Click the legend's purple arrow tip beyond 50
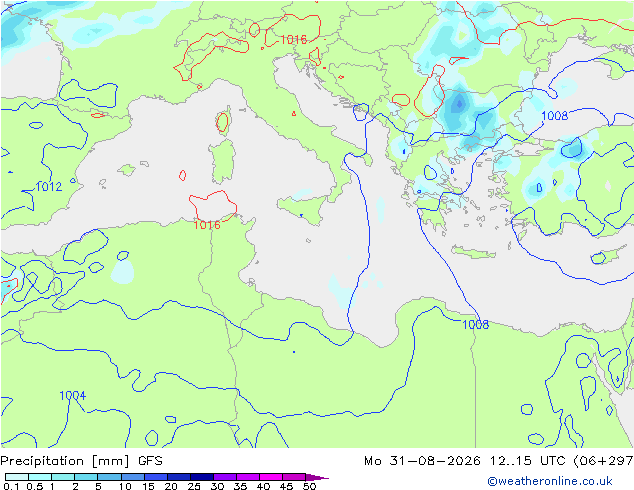This screenshot has width=634, height=490. pos(317,477)
